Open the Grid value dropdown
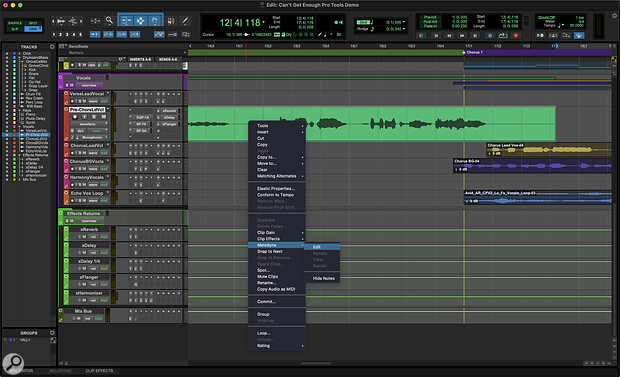 pos(404,23)
